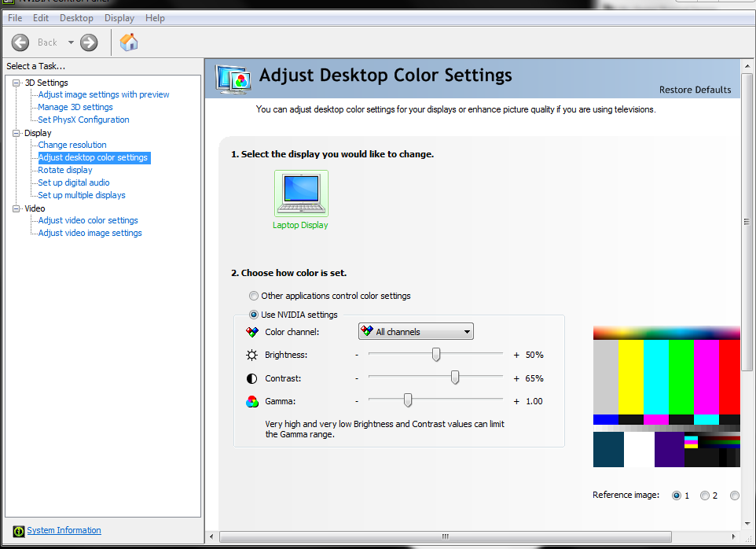Click the Gamma minus sign
Viewport: 756px width, 549px height.
[357, 401]
